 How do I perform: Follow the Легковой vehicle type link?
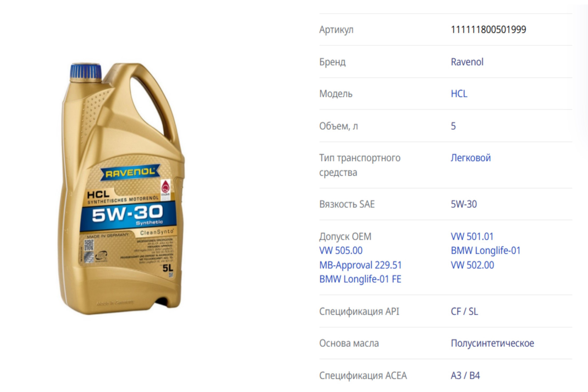click(471, 158)
